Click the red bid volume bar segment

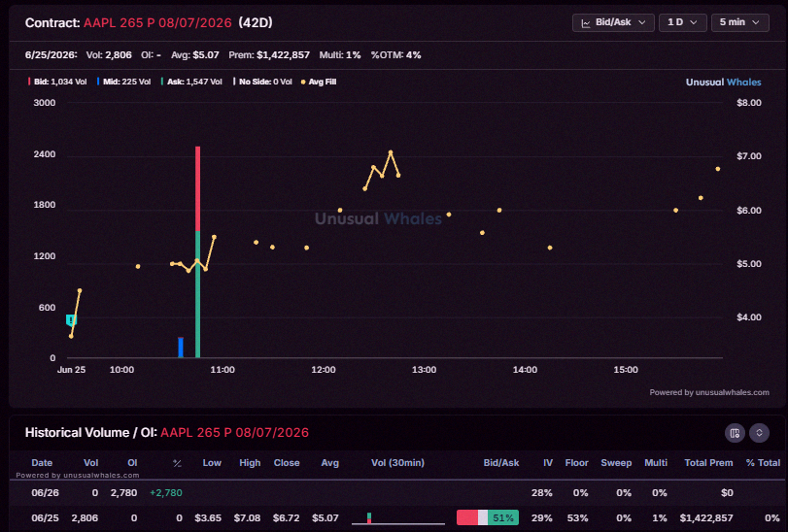[197, 188]
